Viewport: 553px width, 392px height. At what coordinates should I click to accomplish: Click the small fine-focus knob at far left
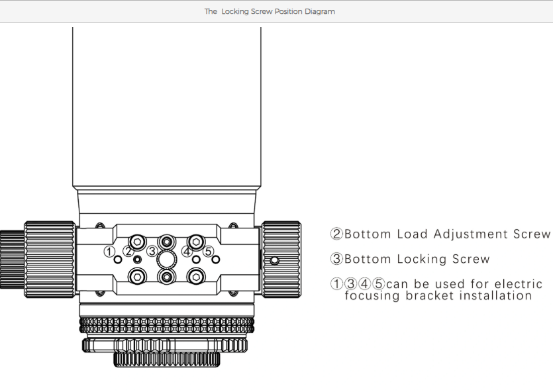click(11, 259)
